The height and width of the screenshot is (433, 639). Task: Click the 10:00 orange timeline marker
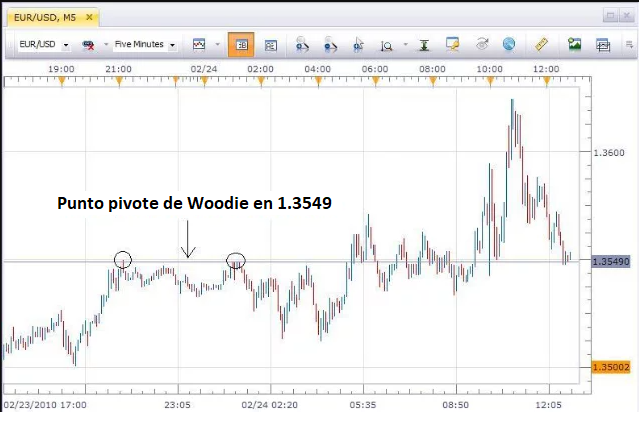coord(490,81)
